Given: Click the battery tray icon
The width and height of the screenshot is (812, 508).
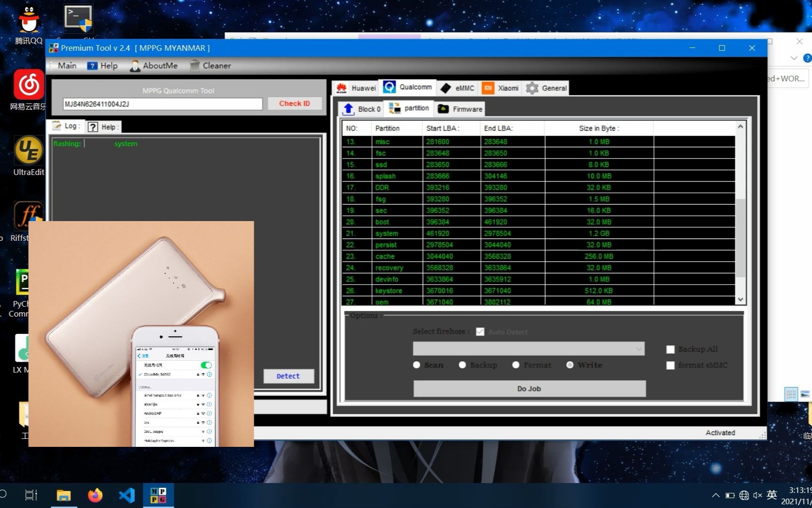Looking at the screenshot, I should click(x=730, y=495).
